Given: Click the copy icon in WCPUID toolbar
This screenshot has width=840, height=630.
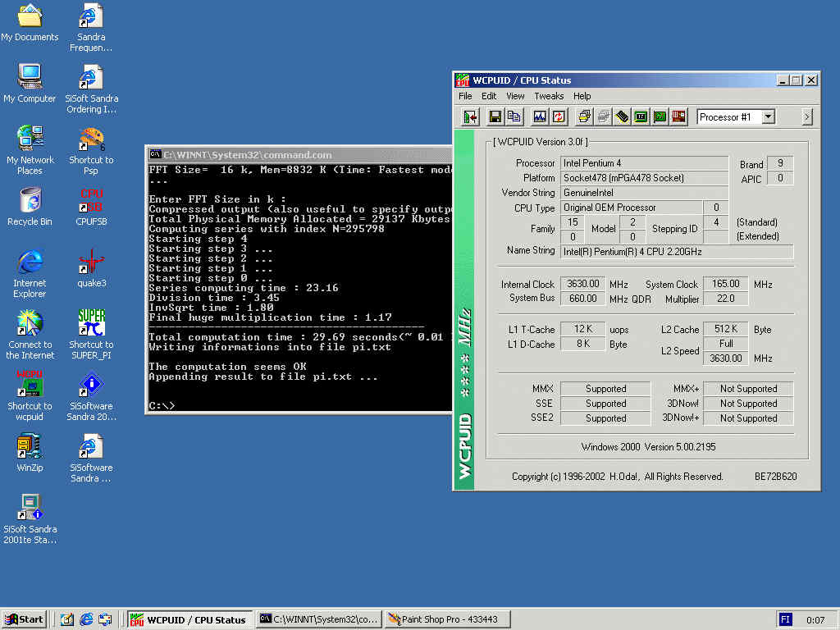Looking at the screenshot, I should pyautogui.click(x=514, y=117).
